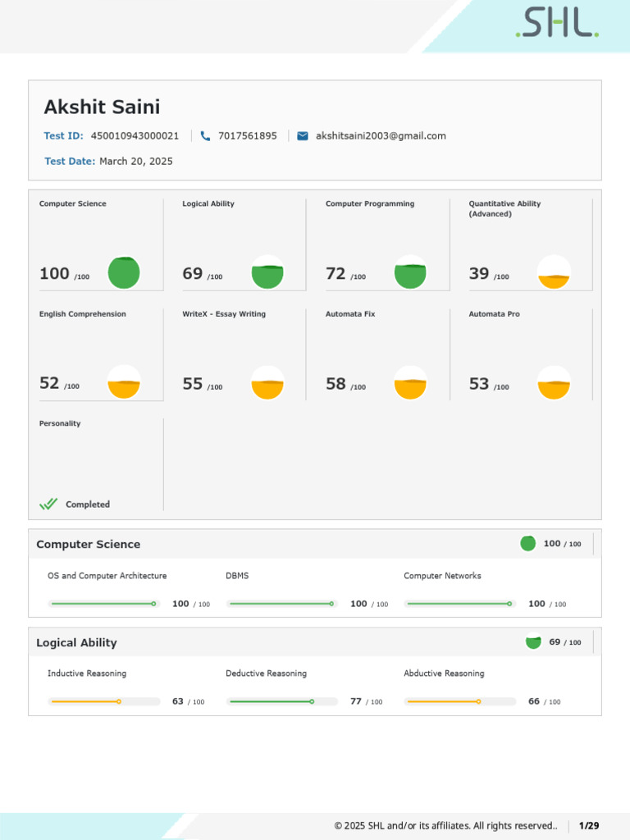Image resolution: width=630 pixels, height=840 pixels.
Task: Click the email envelope icon
Action: pyautogui.click(x=303, y=136)
